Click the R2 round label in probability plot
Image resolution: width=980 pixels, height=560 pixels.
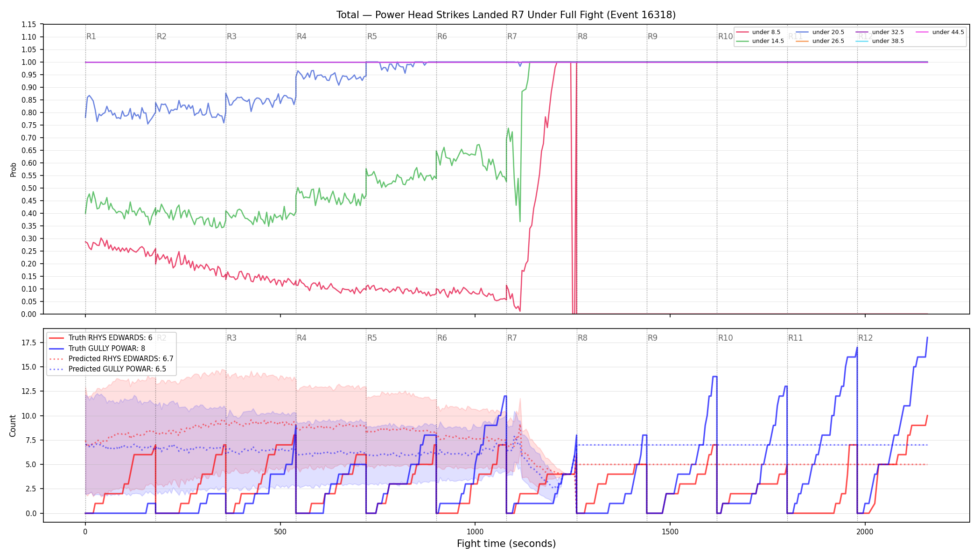[x=161, y=36]
